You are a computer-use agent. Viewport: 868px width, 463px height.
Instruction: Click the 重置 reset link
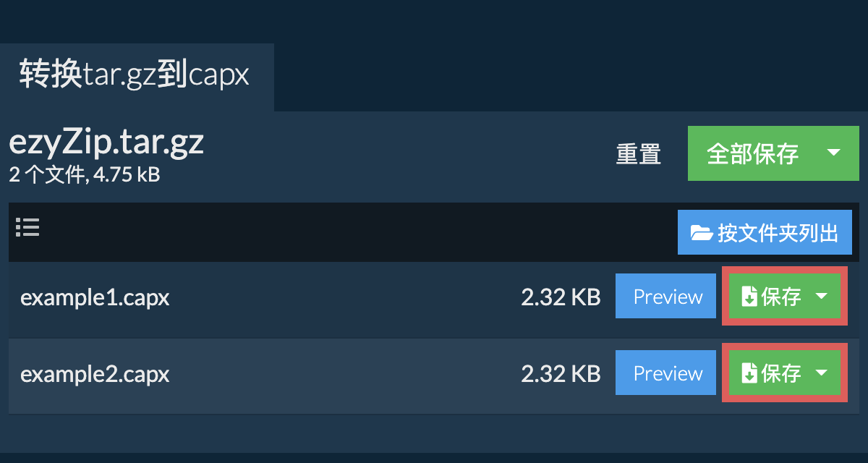(x=639, y=154)
